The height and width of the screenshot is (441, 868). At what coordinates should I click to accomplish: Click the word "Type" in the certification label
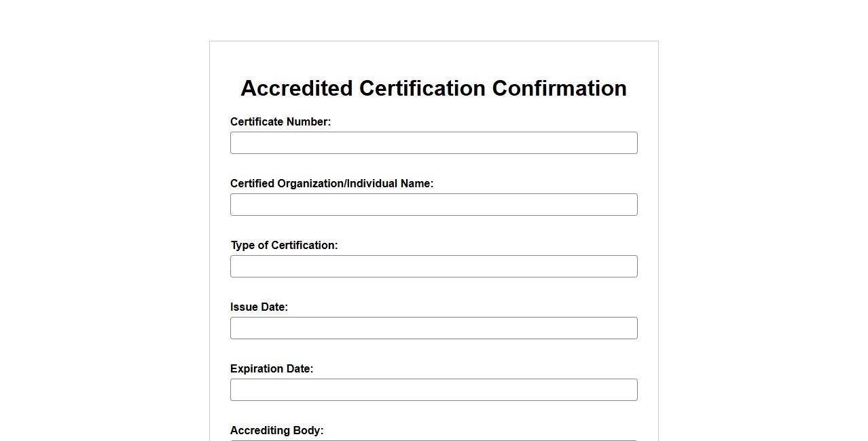(242, 246)
